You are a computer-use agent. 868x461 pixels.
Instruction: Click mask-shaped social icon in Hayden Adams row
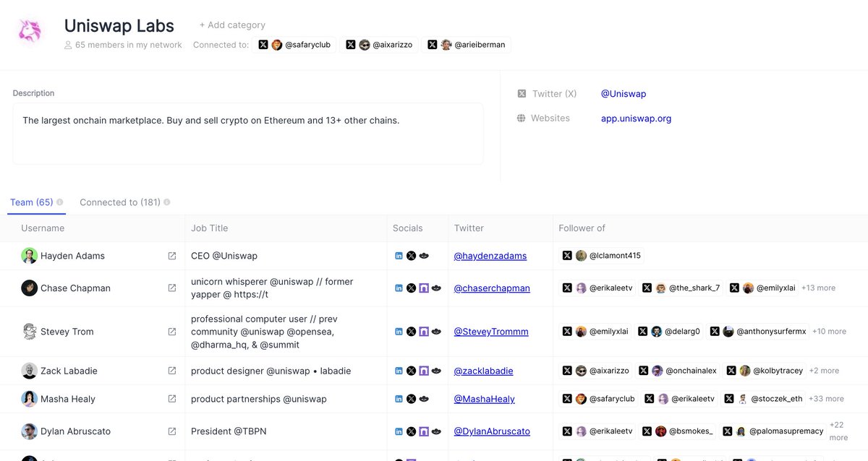424,256
